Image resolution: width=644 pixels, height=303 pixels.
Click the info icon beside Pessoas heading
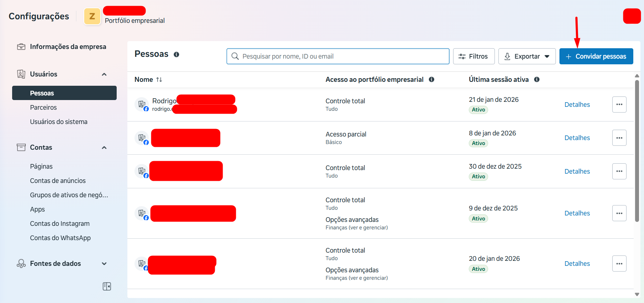tap(176, 55)
